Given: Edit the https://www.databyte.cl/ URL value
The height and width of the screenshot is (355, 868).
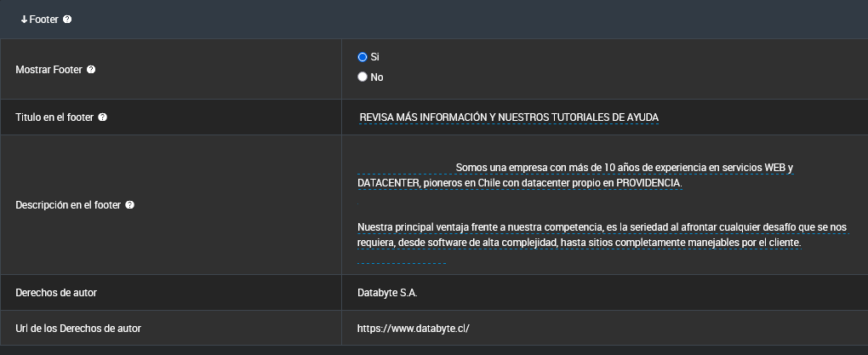Looking at the screenshot, I should coord(414,328).
